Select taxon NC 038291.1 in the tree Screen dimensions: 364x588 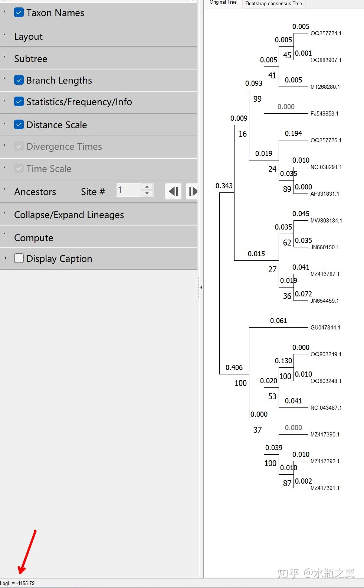click(326, 167)
